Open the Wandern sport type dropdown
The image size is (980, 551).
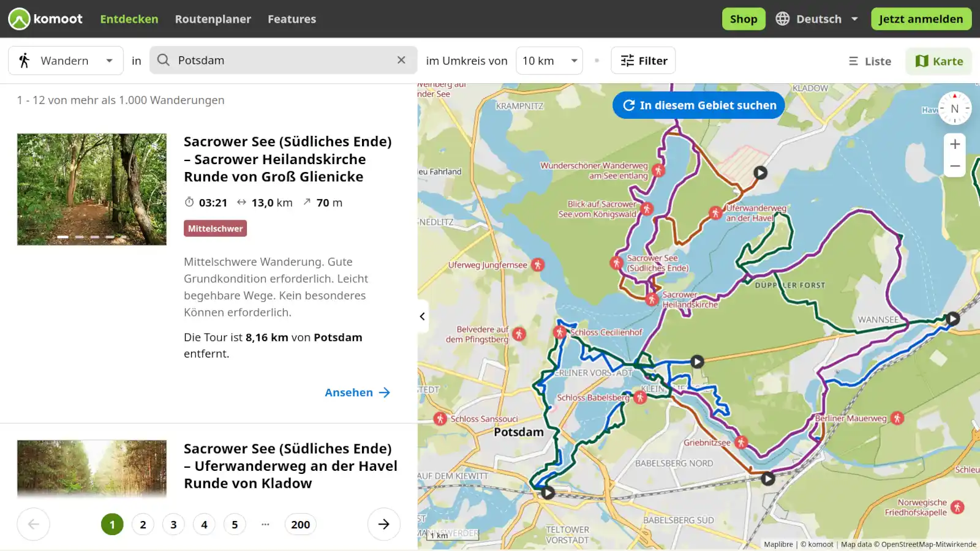click(x=66, y=61)
